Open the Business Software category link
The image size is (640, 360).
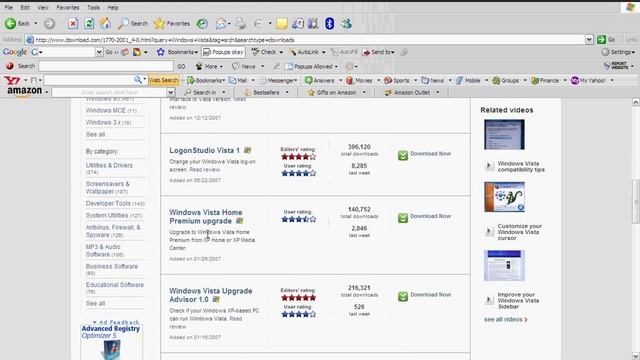[x=111, y=267]
